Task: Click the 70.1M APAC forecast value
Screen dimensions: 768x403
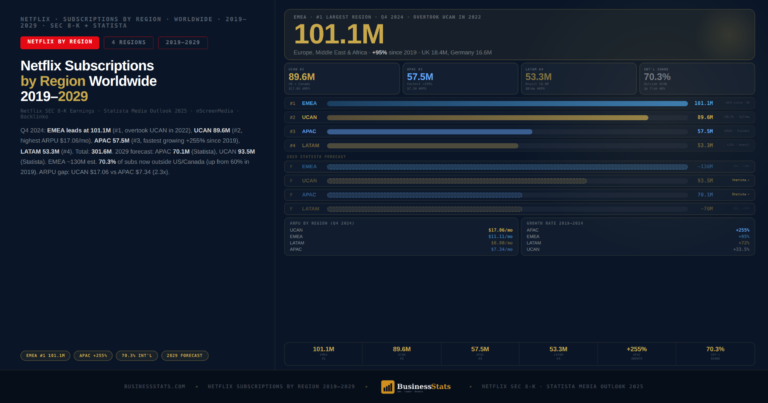Action: click(705, 195)
